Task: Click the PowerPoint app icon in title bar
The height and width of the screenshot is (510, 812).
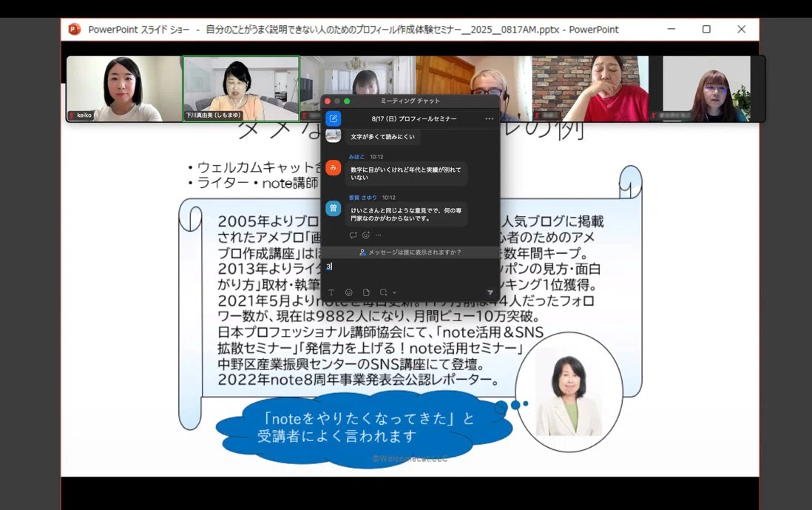Action: 75,30
